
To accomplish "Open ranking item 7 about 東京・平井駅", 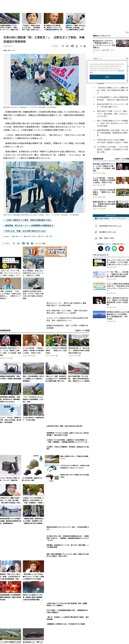I will click(x=112, y=123).
